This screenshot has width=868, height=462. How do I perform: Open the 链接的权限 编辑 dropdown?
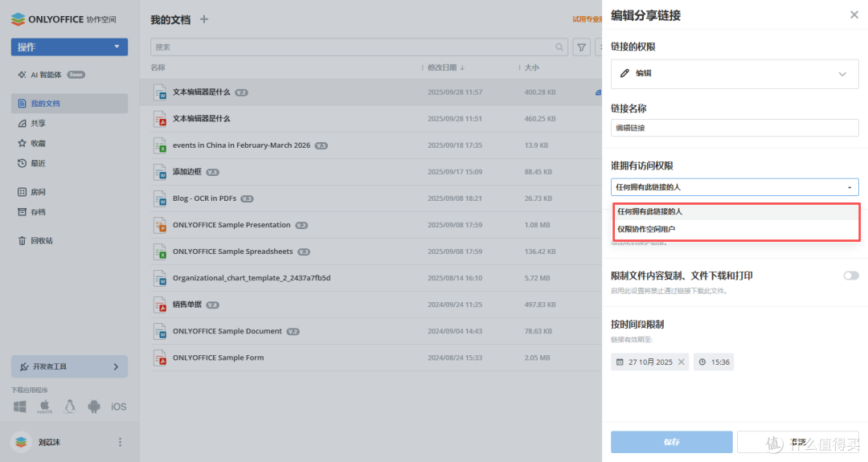[x=735, y=74]
